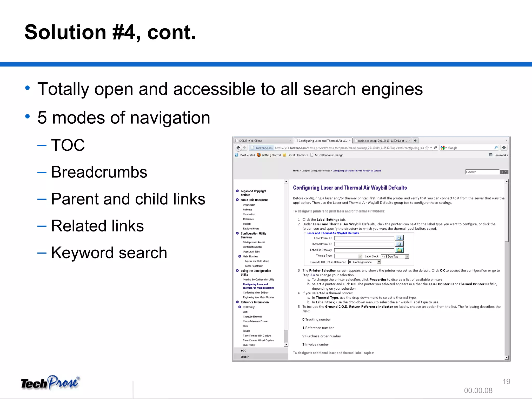Click the browser Back arrow button

coord(238,148)
